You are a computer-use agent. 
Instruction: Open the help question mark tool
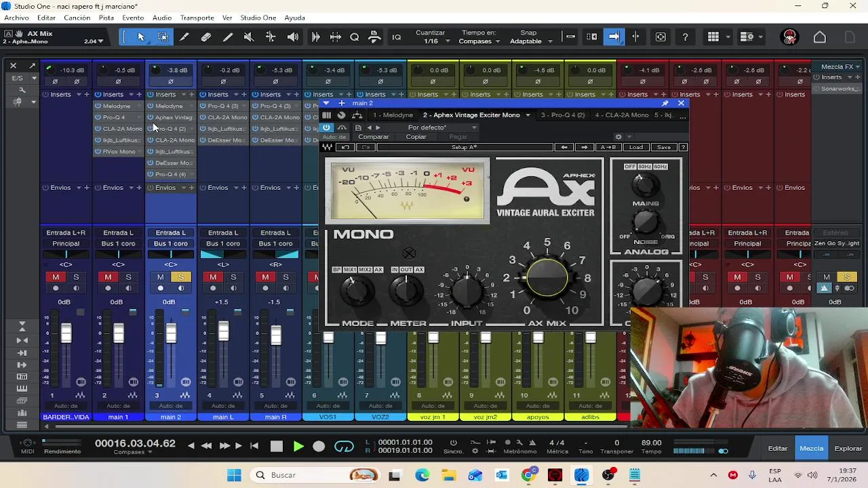(x=685, y=37)
